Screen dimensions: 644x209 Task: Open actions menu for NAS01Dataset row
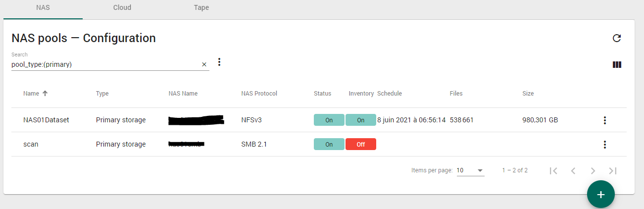604,120
